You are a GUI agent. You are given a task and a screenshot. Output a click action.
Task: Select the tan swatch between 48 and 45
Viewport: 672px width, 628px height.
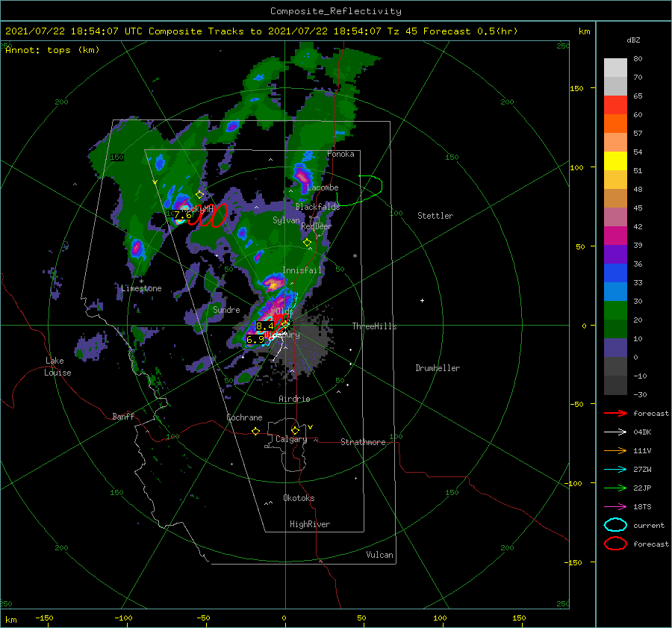(x=615, y=198)
